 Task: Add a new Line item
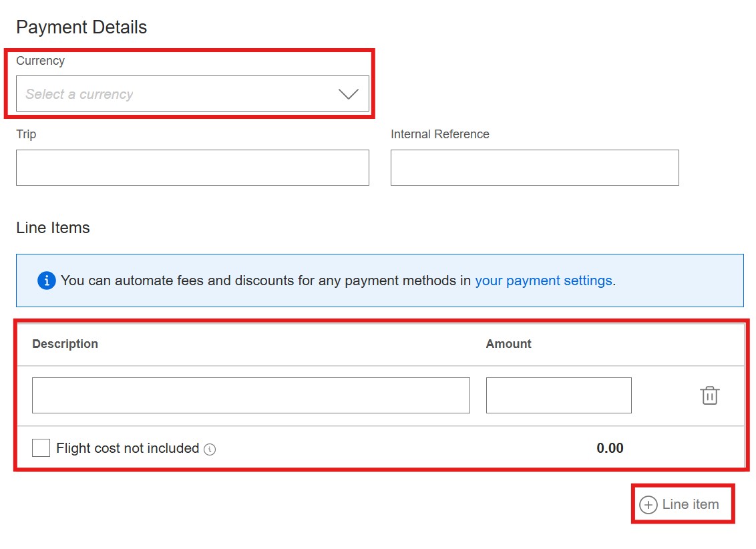pyautogui.click(x=679, y=504)
